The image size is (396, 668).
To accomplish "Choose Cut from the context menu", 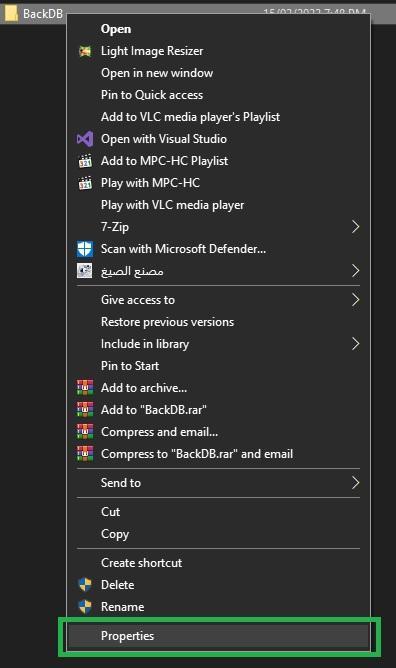I will tap(218, 512).
